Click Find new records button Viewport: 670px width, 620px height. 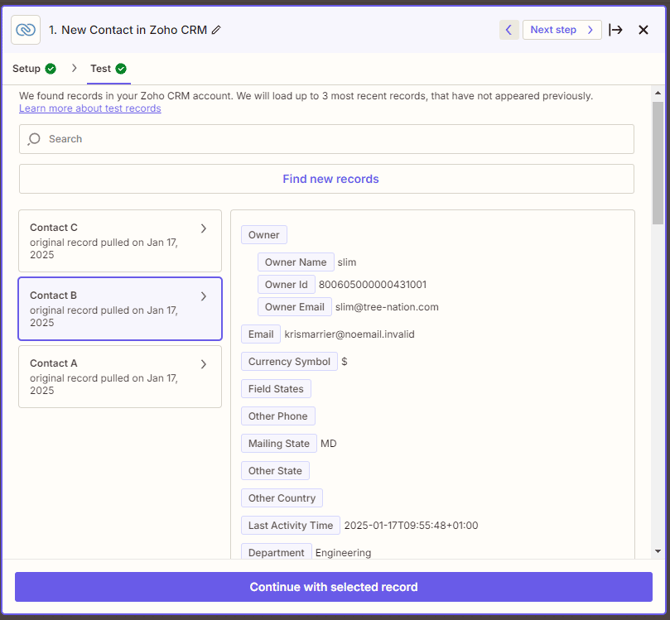(326, 179)
